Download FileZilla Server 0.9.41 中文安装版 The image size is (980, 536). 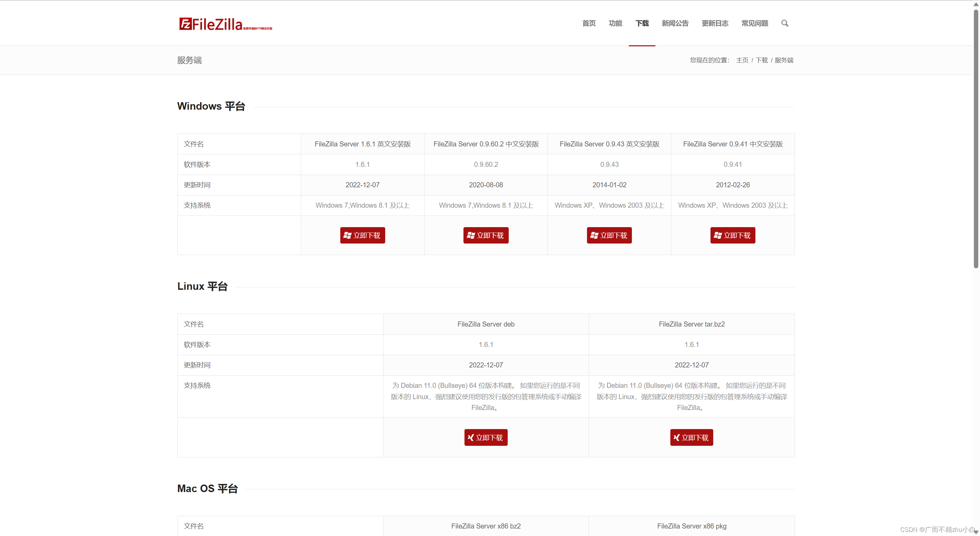click(x=733, y=235)
